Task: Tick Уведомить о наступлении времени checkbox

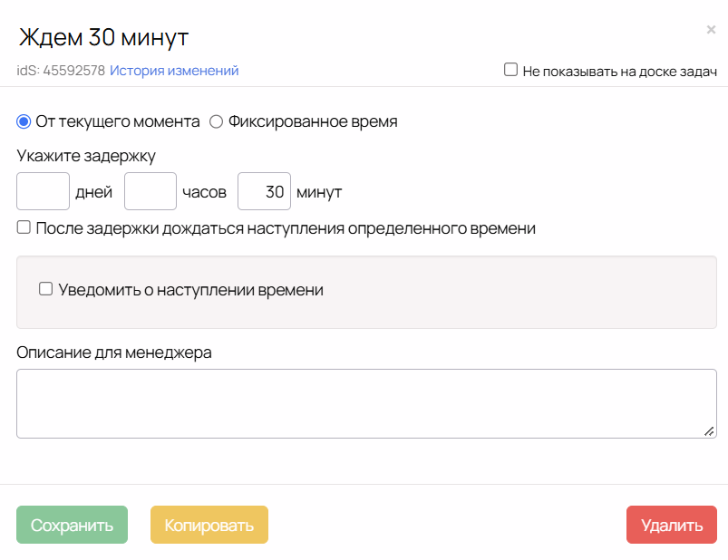Action: (x=45, y=288)
